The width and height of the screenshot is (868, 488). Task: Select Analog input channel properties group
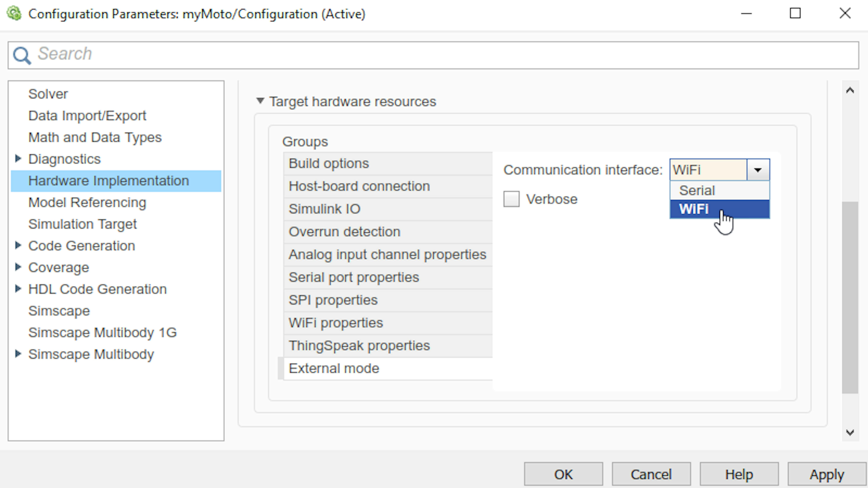coord(388,255)
